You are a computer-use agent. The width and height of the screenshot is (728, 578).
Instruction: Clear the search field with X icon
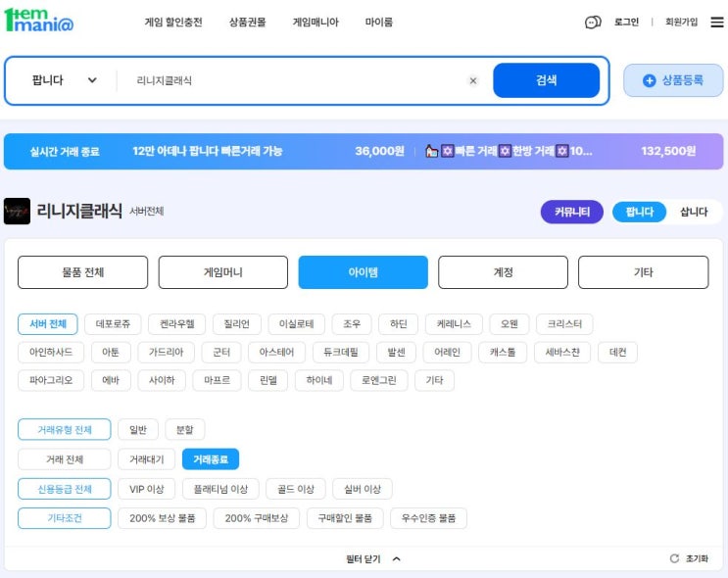click(473, 80)
